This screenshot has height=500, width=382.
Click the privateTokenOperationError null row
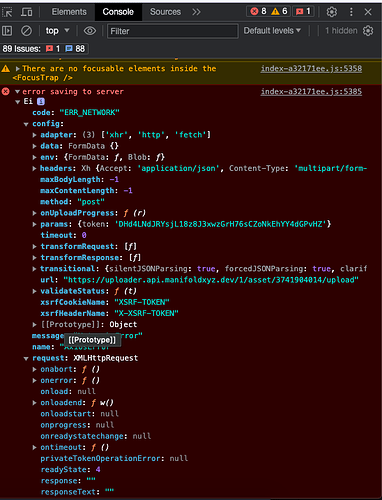114,458
